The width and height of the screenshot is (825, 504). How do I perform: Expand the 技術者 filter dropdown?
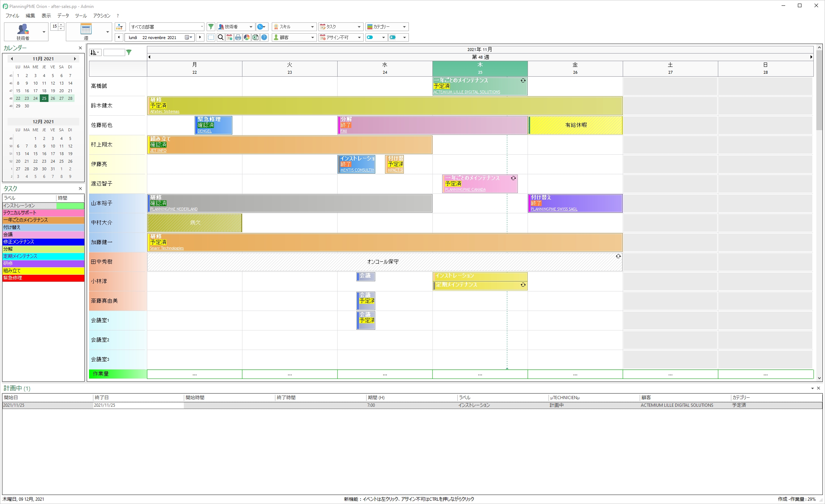tap(251, 27)
